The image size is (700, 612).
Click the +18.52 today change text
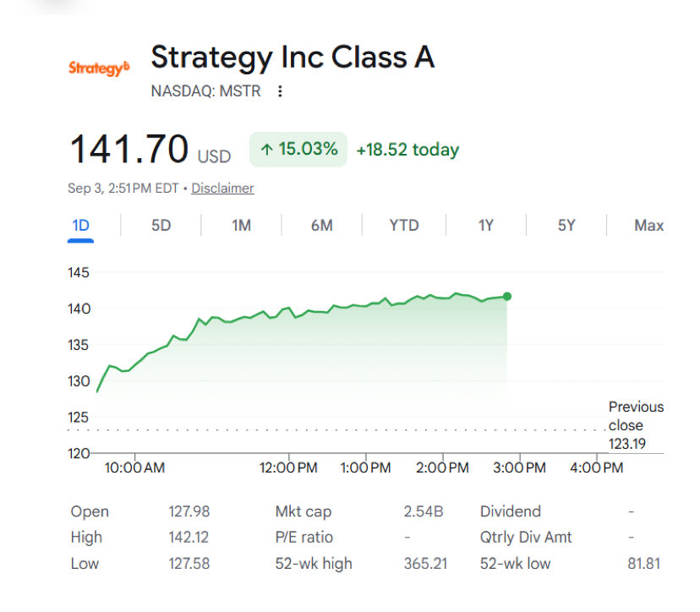pos(407,150)
